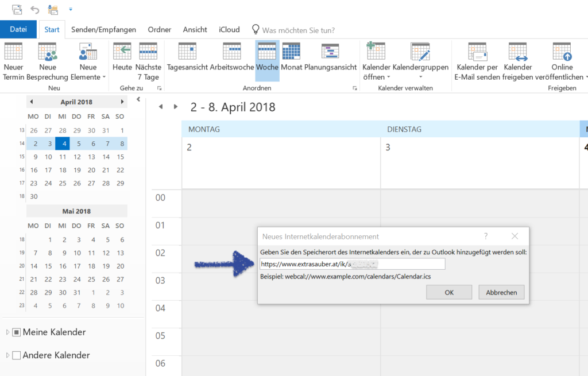The height and width of the screenshot is (376, 588).
Task: Show Nächste 7 Tage view
Action: tap(148, 61)
